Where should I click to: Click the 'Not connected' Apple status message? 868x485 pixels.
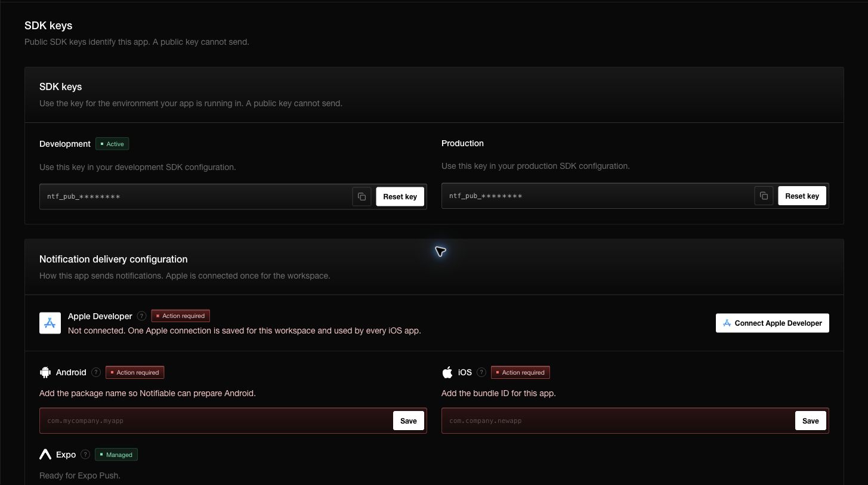coord(245,330)
